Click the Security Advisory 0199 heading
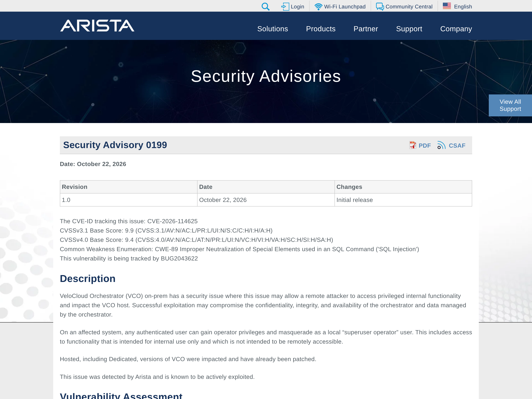Image resolution: width=532 pixels, height=399 pixels. tap(115, 145)
